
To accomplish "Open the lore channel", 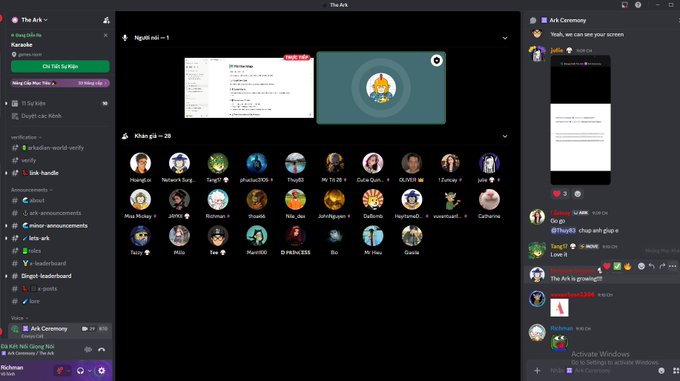I will [x=34, y=301].
